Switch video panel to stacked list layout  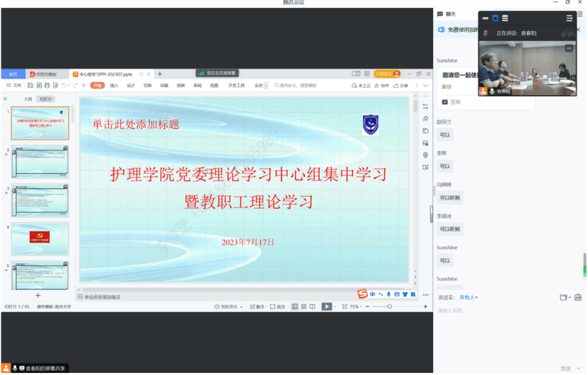click(x=505, y=18)
